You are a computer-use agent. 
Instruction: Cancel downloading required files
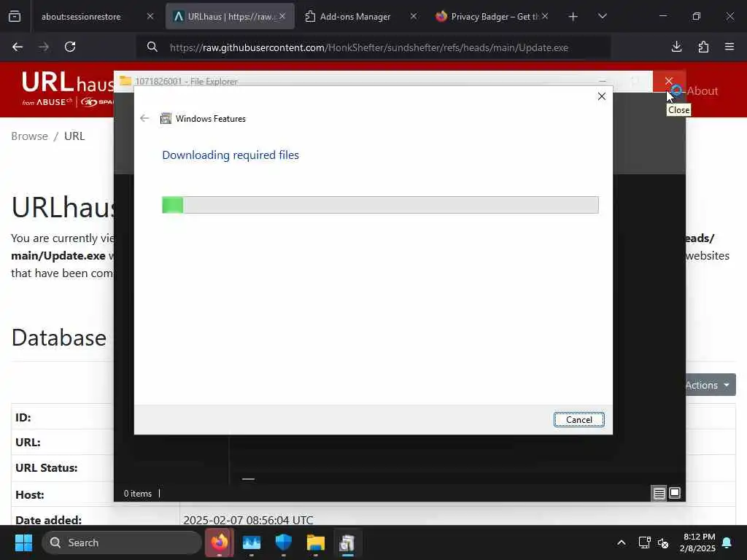tap(578, 419)
